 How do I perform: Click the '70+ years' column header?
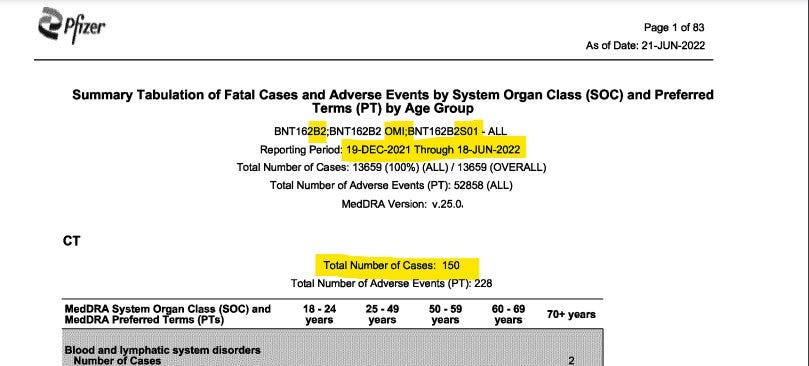pyautogui.click(x=571, y=314)
